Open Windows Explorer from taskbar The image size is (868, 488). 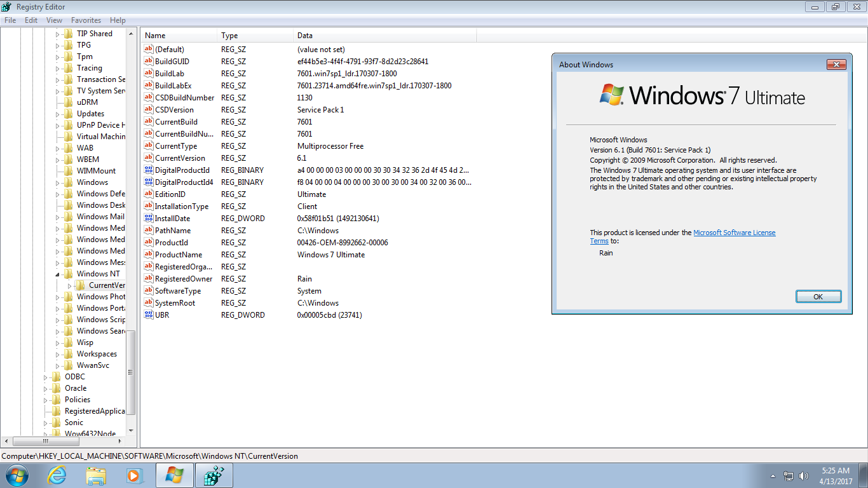coord(96,475)
